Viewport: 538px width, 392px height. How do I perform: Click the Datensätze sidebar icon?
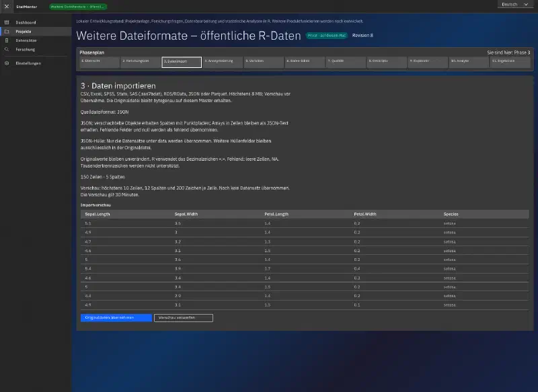point(7,40)
